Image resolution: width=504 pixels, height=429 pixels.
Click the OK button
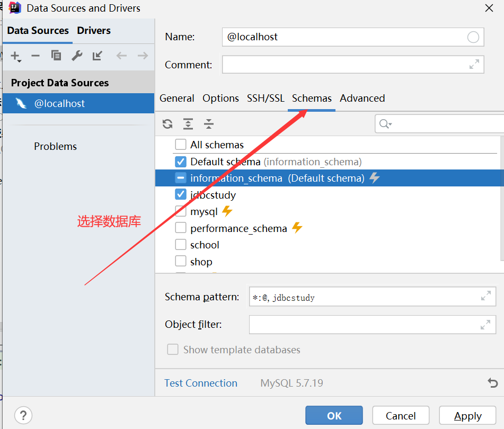pos(334,416)
